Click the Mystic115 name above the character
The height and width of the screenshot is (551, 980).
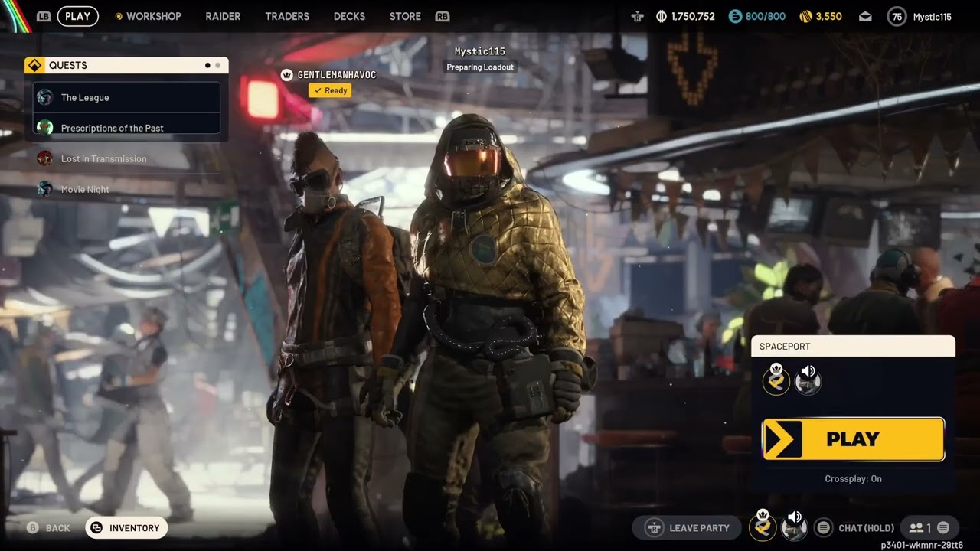click(x=480, y=51)
